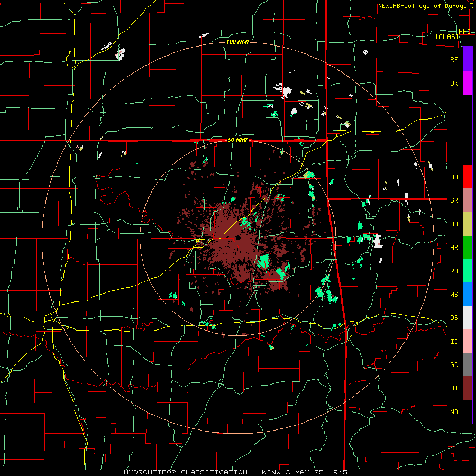Click the BD legend label
The height and width of the screenshot is (476, 476).
tap(454, 224)
